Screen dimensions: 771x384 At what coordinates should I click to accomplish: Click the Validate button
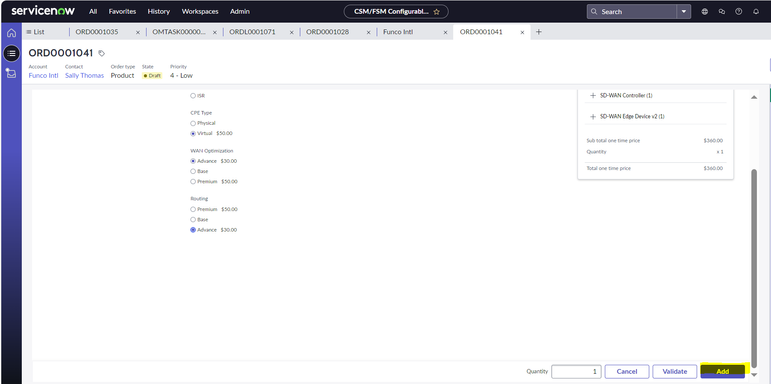point(675,371)
